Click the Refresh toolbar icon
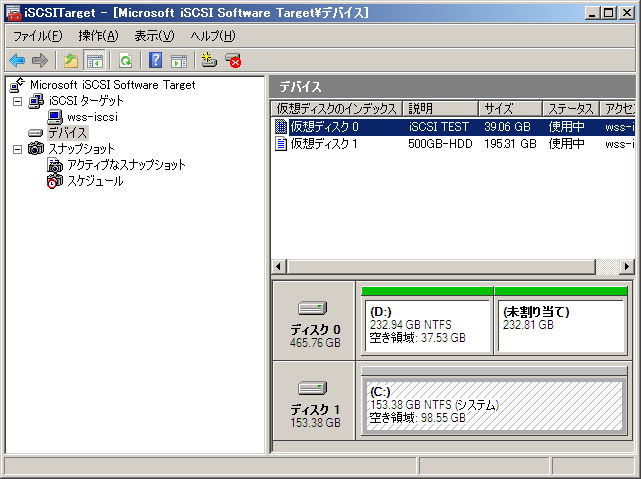641x479 pixels. pyautogui.click(x=126, y=61)
